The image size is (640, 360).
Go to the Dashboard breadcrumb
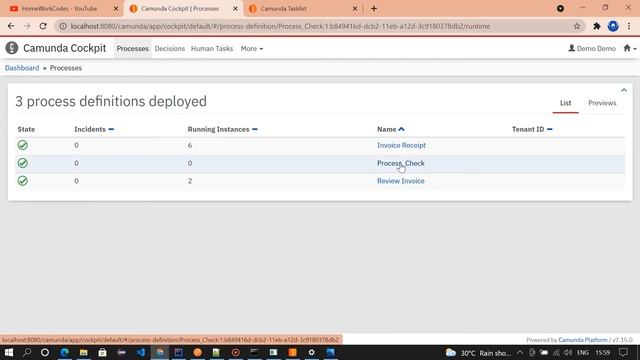(x=22, y=68)
